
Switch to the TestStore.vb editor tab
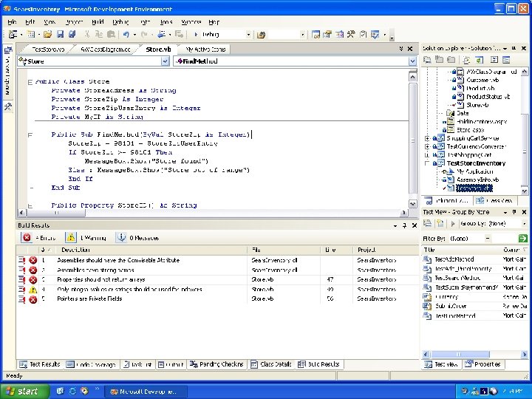(47, 49)
